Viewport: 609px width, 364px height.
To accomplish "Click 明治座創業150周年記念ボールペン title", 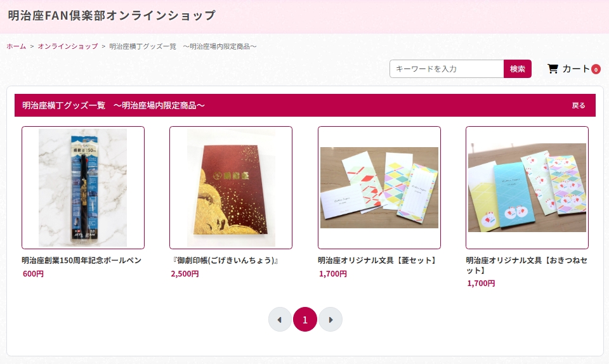I will [x=81, y=261].
